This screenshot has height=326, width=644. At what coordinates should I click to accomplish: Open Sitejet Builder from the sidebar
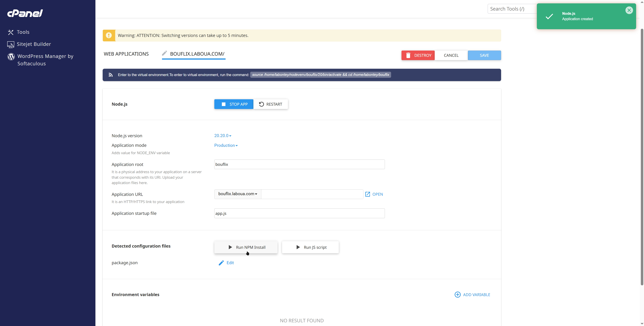pyautogui.click(x=34, y=44)
